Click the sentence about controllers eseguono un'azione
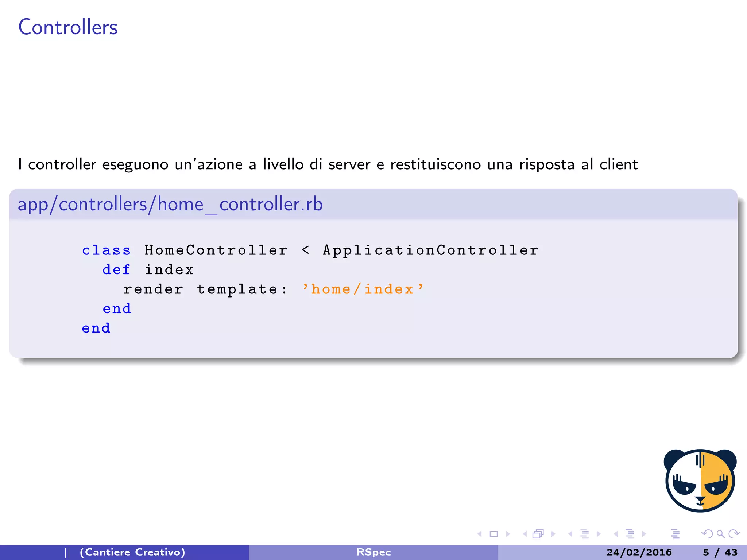 point(328,164)
